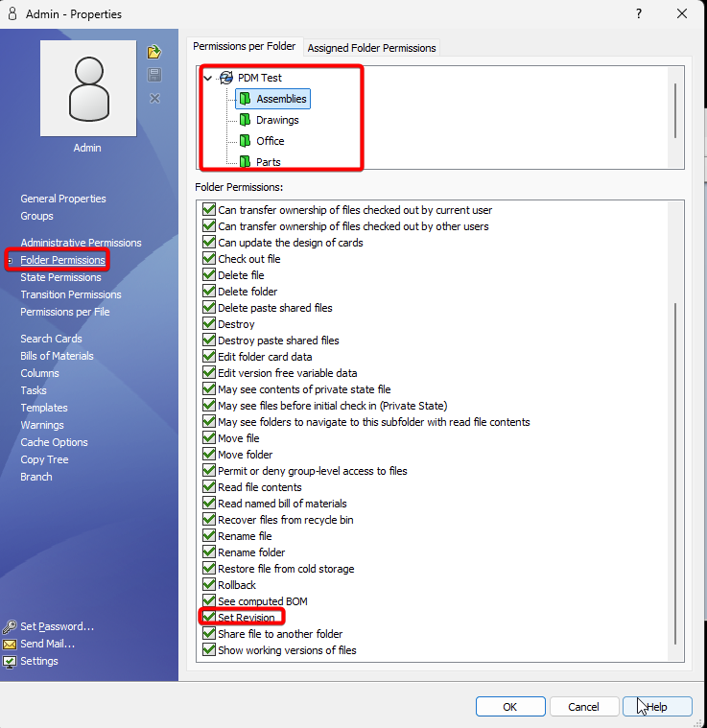This screenshot has width=707, height=728.
Task: Toggle Share file to another folder checkbox
Action: pyautogui.click(x=209, y=633)
